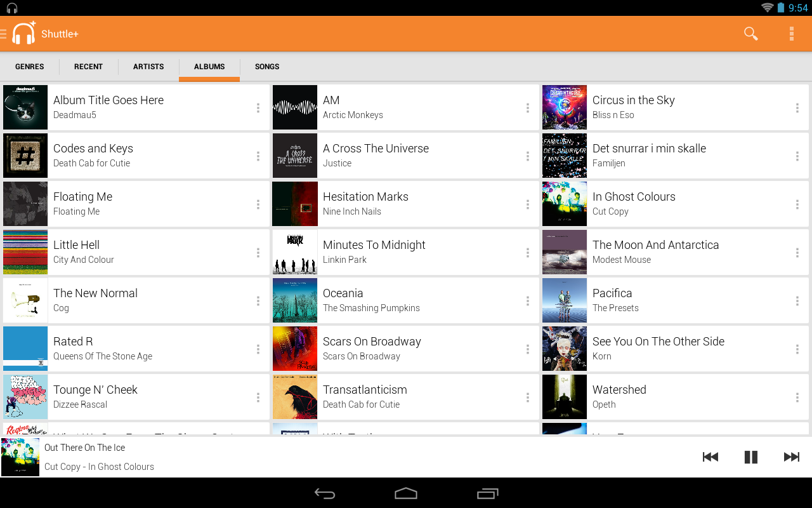Open now playing album art thumbnail
The height and width of the screenshot is (508, 812).
click(x=20, y=457)
